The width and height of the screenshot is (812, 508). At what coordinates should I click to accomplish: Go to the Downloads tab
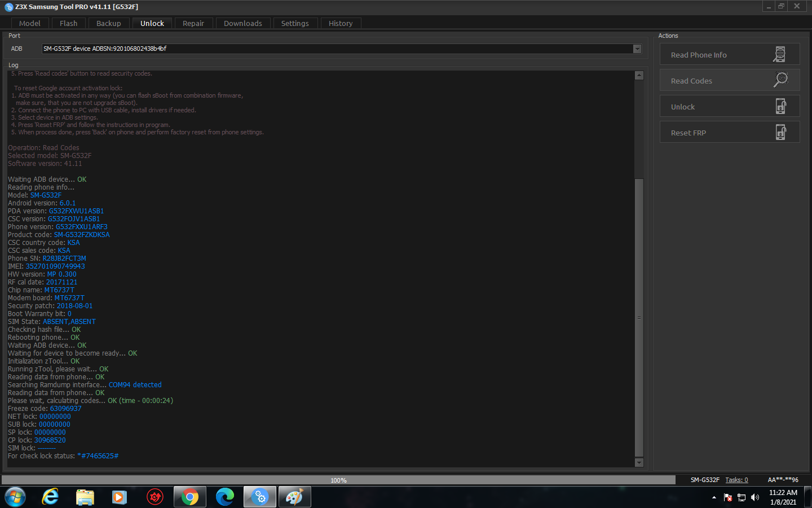[243, 23]
